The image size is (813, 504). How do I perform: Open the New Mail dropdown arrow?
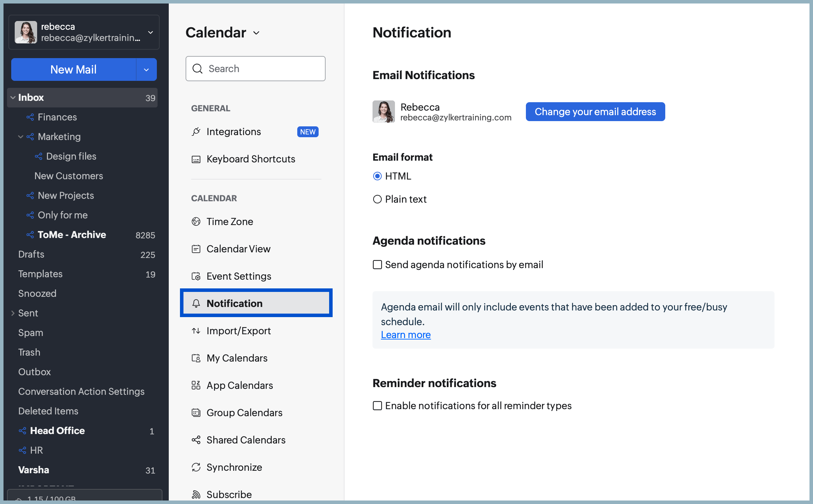tap(146, 70)
